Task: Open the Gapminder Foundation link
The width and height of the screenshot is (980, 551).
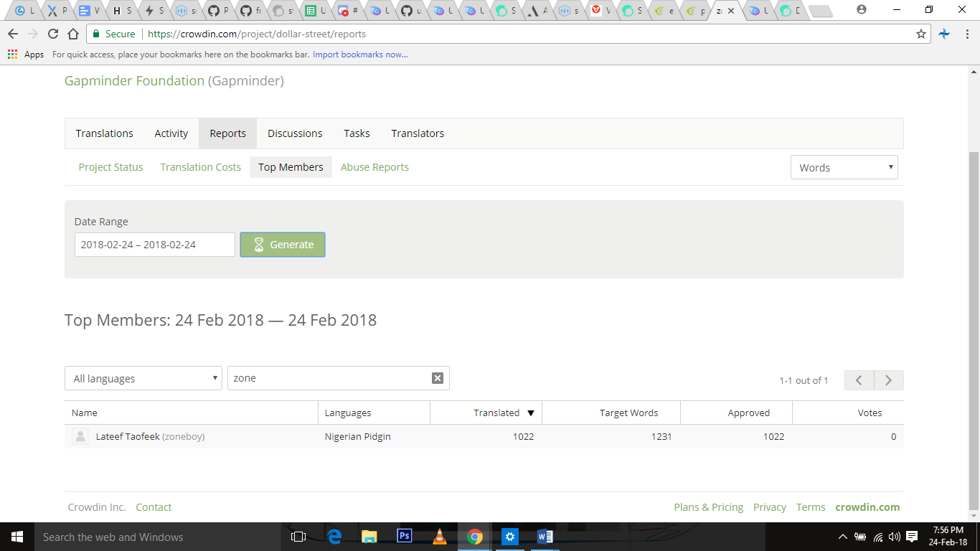Action: [x=134, y=81]
